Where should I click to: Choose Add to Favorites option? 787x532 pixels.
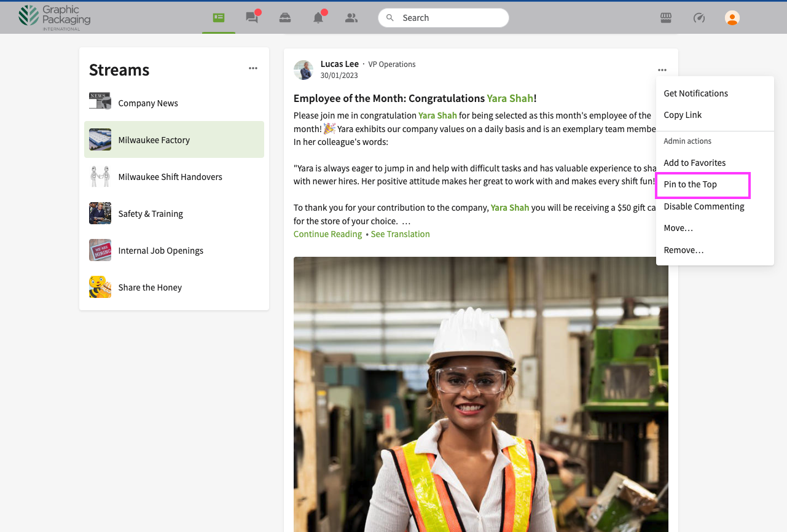(694, 163)
